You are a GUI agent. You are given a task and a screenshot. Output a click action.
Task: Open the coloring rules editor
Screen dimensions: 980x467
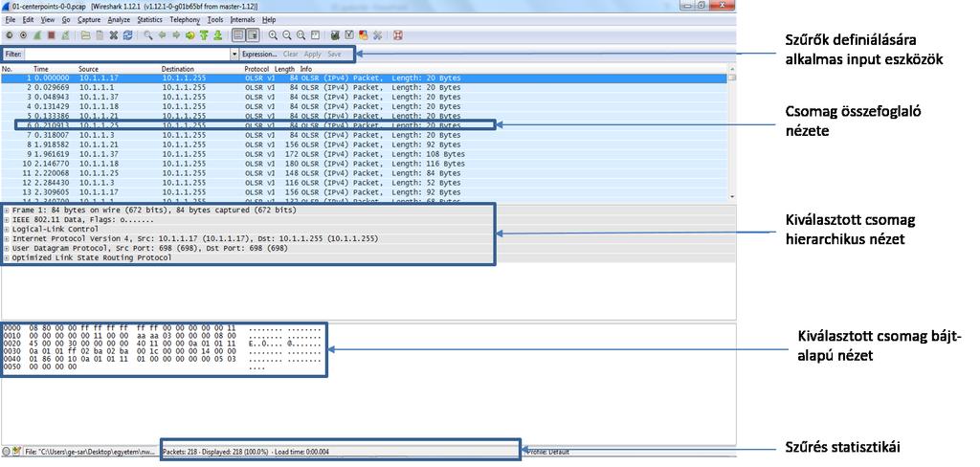click(363, 35)
